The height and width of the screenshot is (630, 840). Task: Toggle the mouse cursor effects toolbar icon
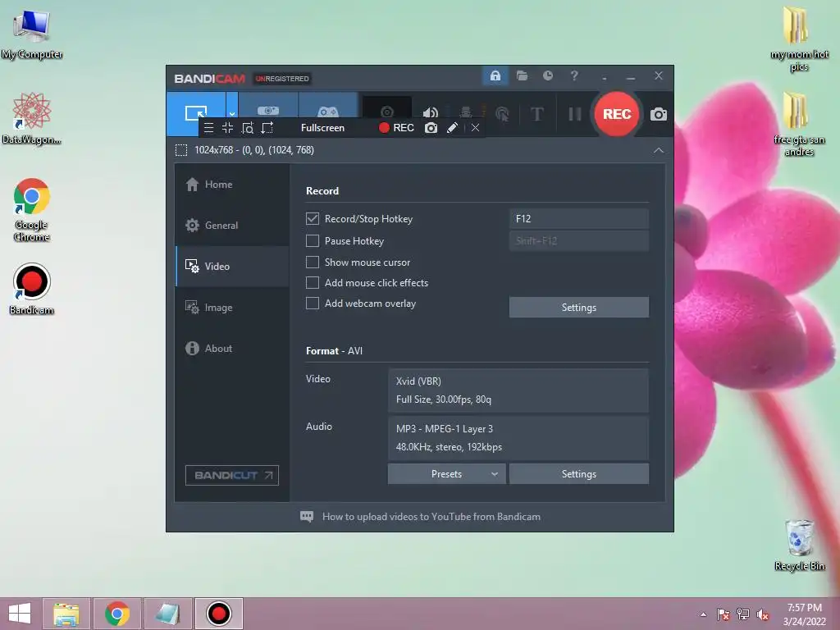pyautogui.click(x=502, y=113)
